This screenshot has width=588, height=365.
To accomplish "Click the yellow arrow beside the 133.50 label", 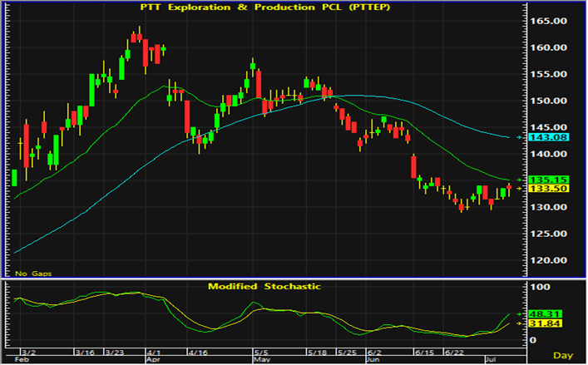I will [519, 189].
